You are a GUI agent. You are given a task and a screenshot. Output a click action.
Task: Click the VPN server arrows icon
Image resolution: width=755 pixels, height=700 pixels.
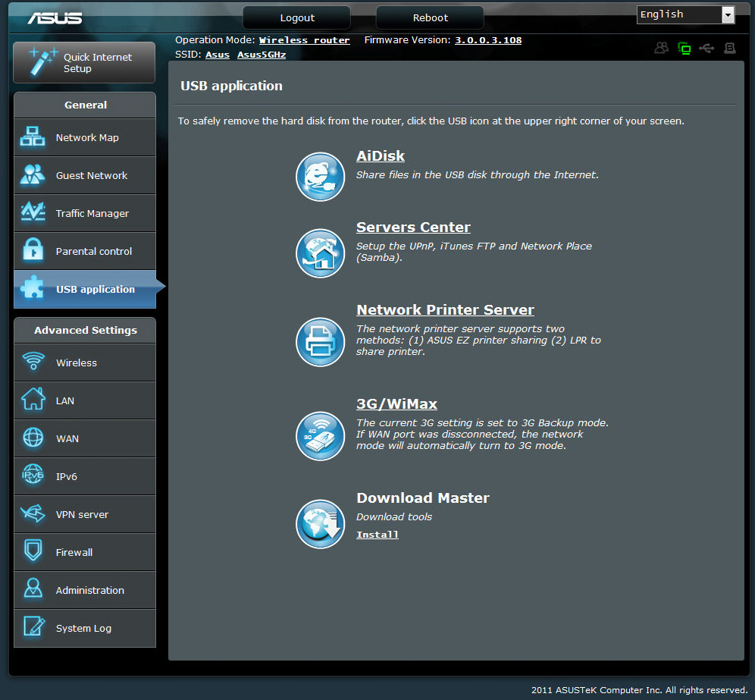point(33,513)
